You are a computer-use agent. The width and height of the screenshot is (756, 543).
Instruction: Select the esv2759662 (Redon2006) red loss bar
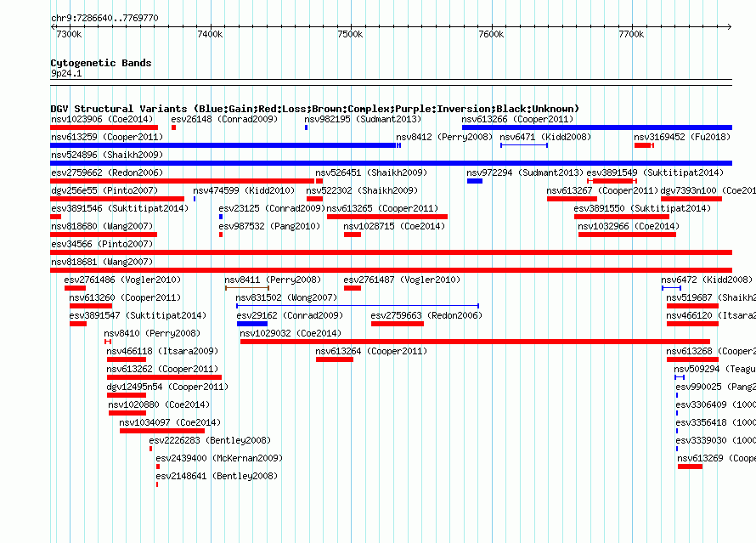point(183,181)
